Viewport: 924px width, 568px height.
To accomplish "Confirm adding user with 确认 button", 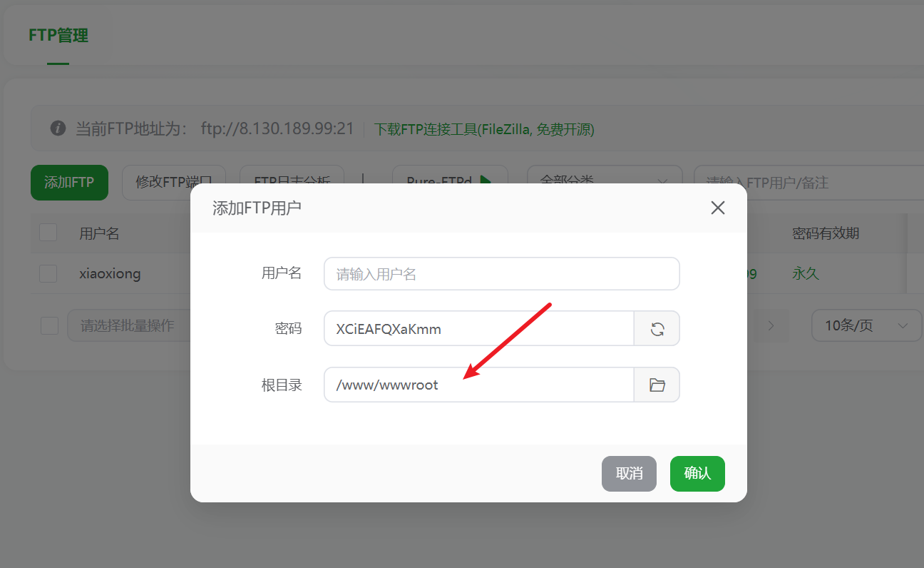I will (697, 474).
